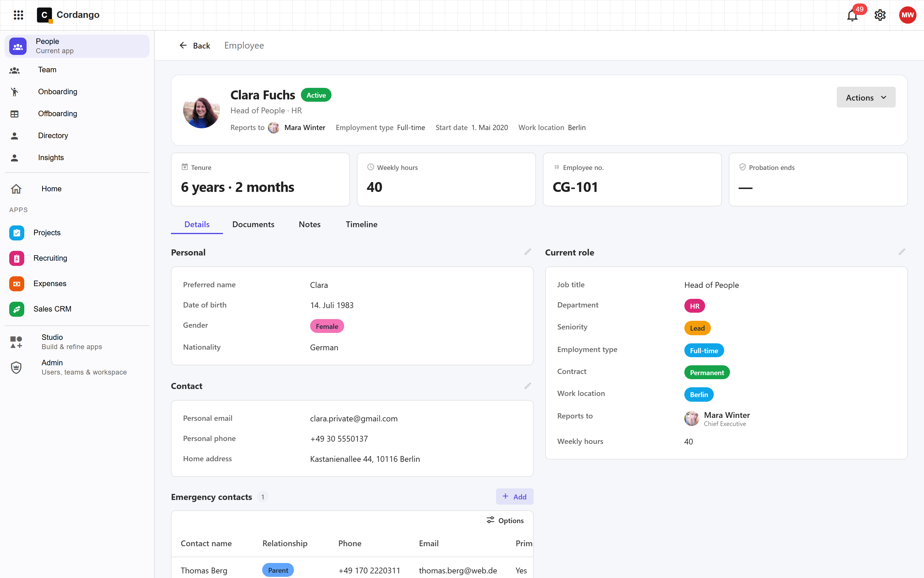This screenshot has height=578, width=924.
Task: Open Offboarding in the sidebar
Action: tap(77, 114)
